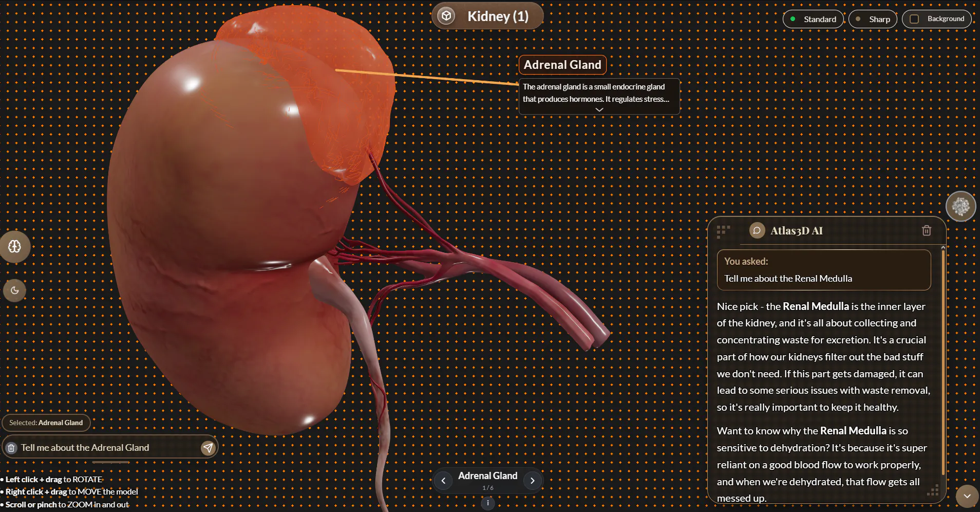This screenshot has height=512, width=980.
Task: Click the Atlas3D AI chat bubble icon
Action: point(757,230)
